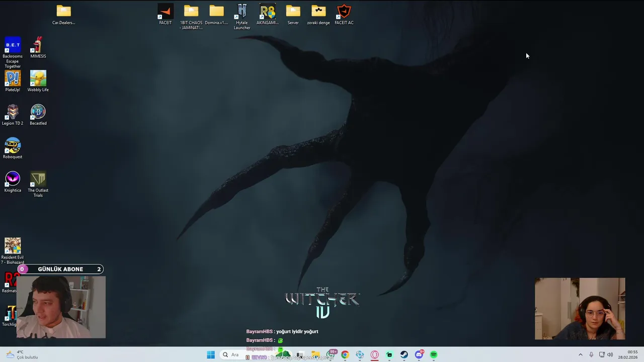Click the GÜNLÜK ABONE counter bar
This screenshot has width=644, height=362.
(60, 269)
